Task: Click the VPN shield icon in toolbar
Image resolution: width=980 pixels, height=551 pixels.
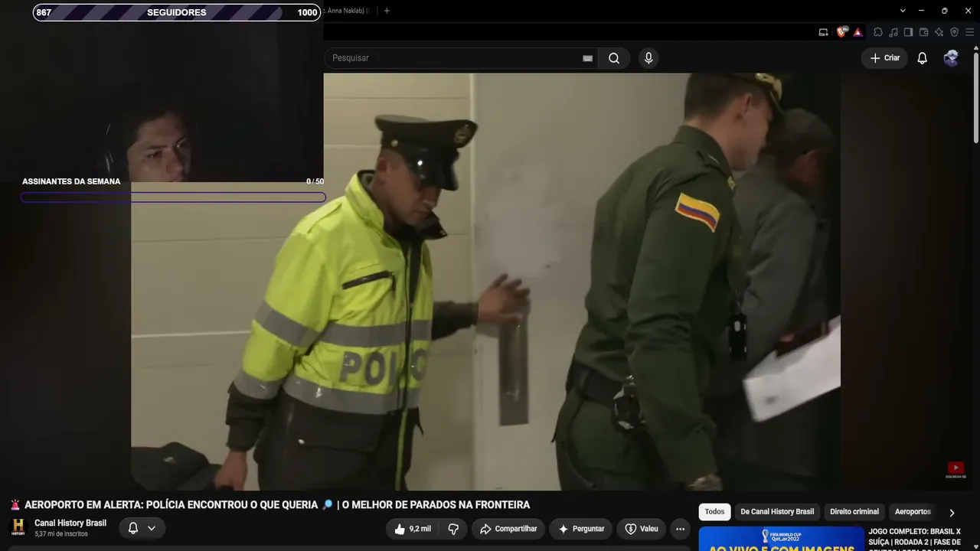Action: (x=954, y=32)
